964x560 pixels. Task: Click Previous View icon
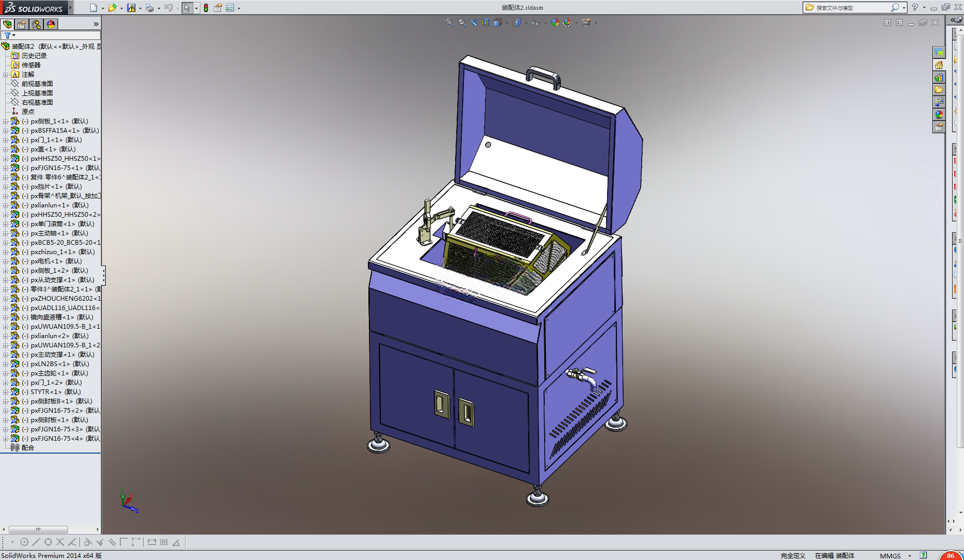pyautogui.click(x=474, y=22)
